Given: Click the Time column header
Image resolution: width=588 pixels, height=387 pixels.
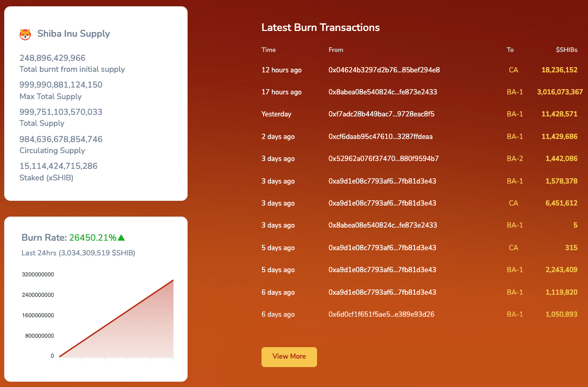Looking at the screenshot, I should pos(268,50).
